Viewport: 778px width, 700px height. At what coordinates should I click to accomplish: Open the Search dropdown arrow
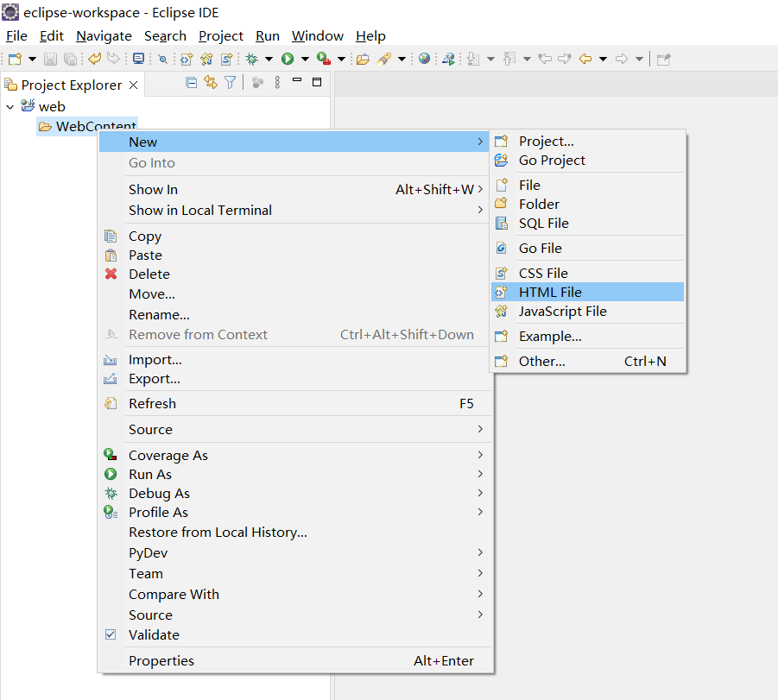tap(402, 59)
